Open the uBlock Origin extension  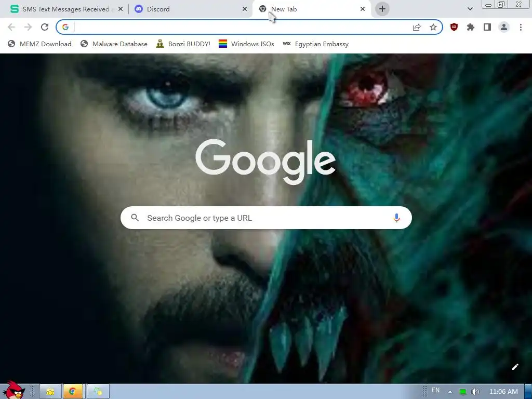pos(454,27)
